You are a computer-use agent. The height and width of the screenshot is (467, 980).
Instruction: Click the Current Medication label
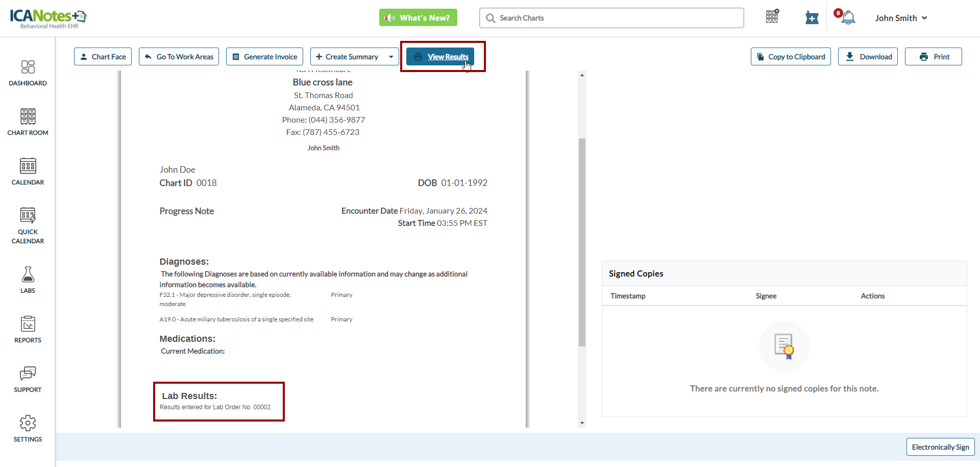click(x=193, y=351)
